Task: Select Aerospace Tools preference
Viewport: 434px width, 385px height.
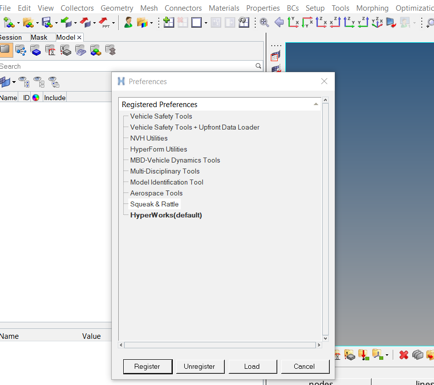Action: pos(156,193)
